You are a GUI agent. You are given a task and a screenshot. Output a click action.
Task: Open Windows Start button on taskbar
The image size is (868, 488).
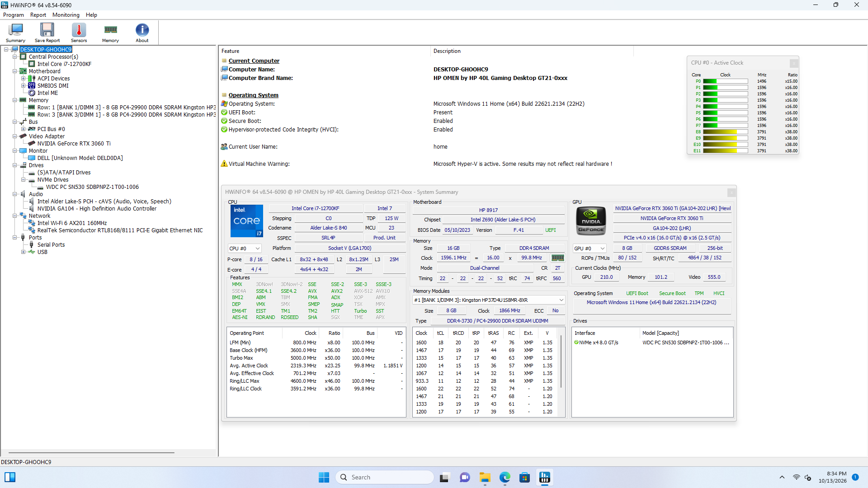[324, 477]
